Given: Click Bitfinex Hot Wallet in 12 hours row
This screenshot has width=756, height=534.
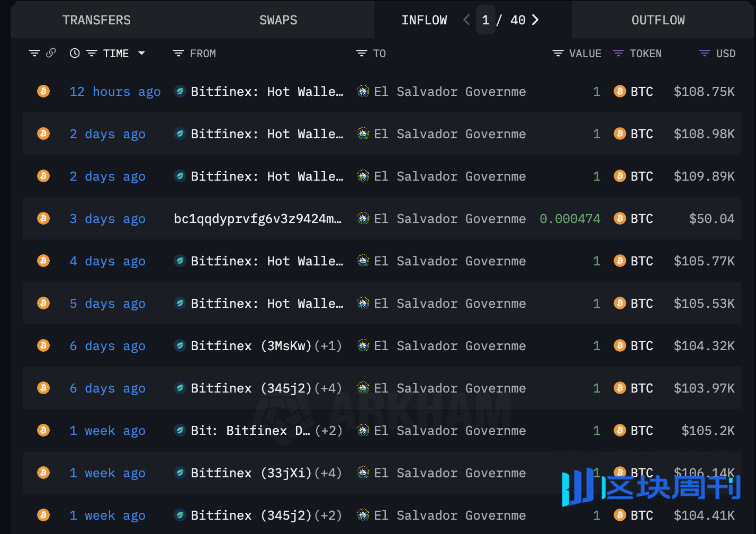Looking at the screenshot, I should [x=267, y=92].
